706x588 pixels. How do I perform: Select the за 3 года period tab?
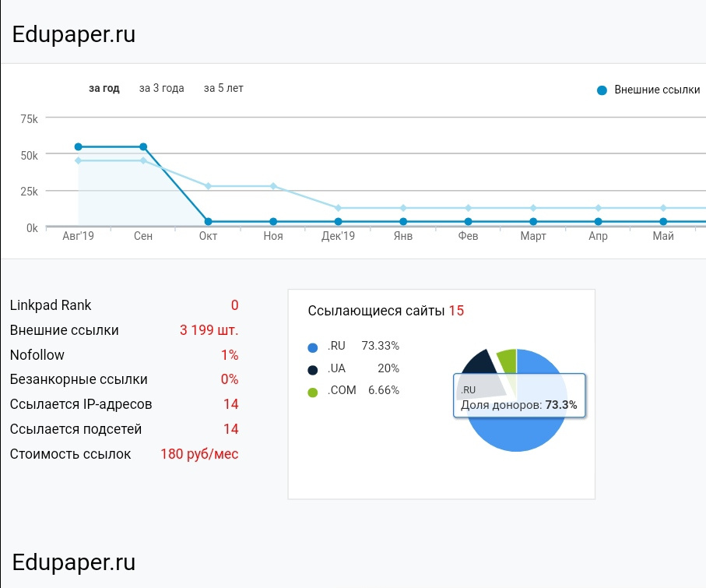click(162, 88)
